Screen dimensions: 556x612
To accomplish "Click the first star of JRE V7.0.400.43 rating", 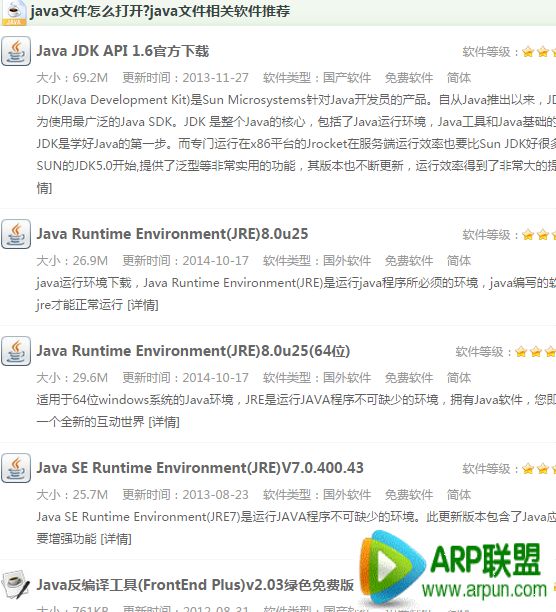I will tap(528, 468).
